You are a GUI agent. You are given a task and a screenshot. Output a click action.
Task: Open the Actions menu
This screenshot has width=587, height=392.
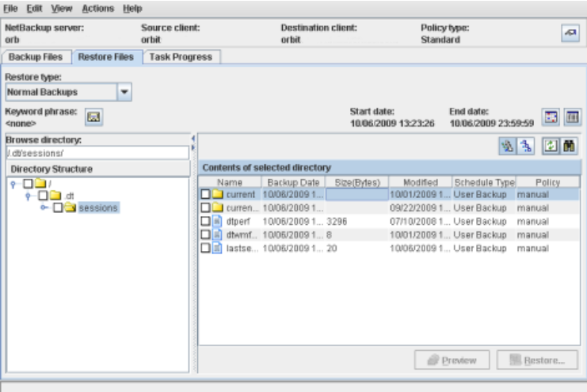[98, 8]
